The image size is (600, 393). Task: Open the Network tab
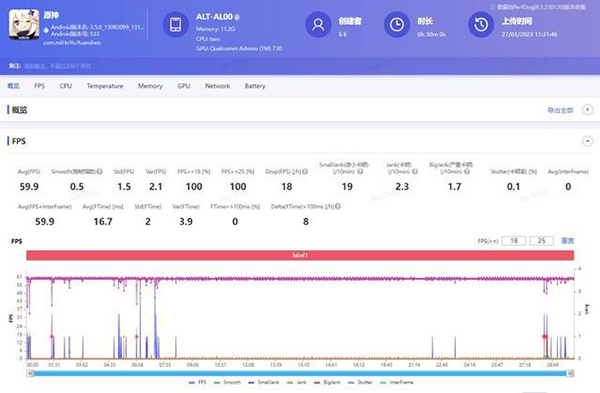pyautogui.click(x=217, y=86)
